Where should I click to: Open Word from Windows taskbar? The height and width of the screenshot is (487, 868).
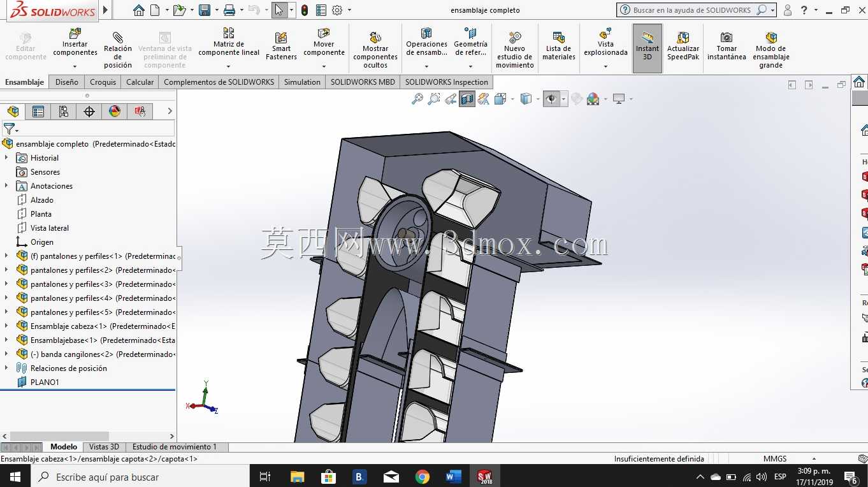(x=453, y=476)
